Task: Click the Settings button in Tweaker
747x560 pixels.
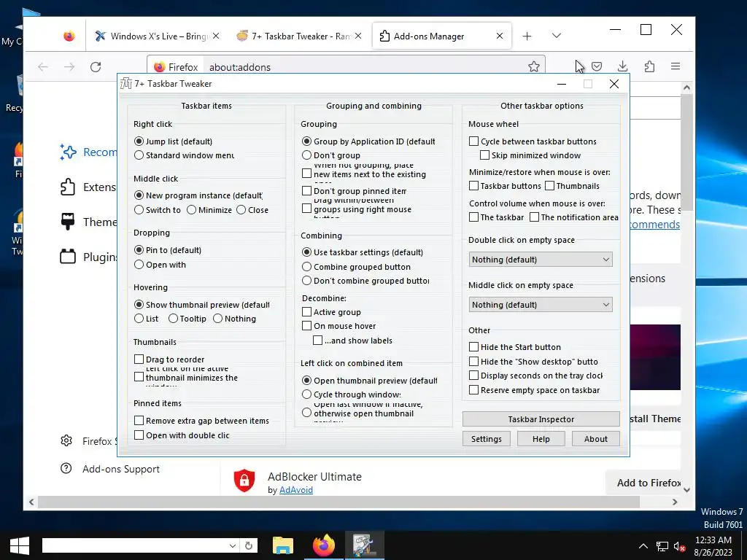Action: [486, 439]
